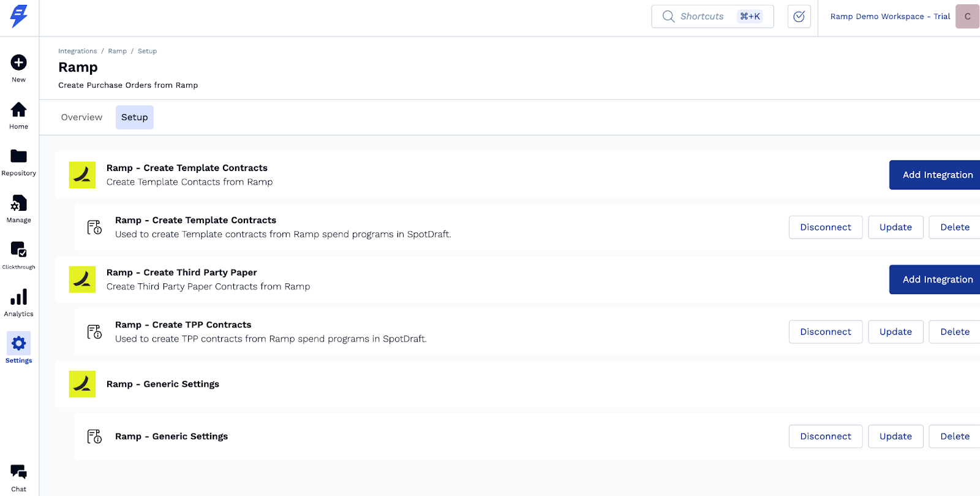Add integration for Create Template Contracts

[937, 175]
